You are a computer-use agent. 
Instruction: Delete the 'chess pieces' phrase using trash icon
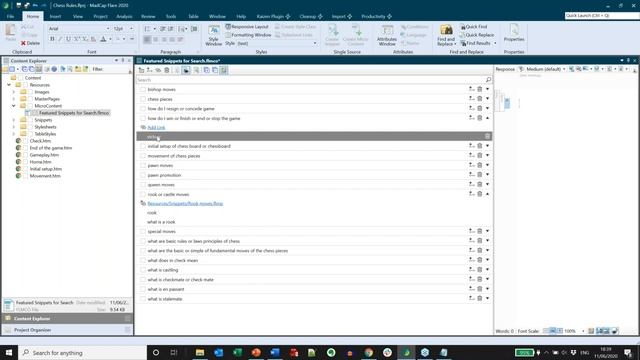pos(480,99)
